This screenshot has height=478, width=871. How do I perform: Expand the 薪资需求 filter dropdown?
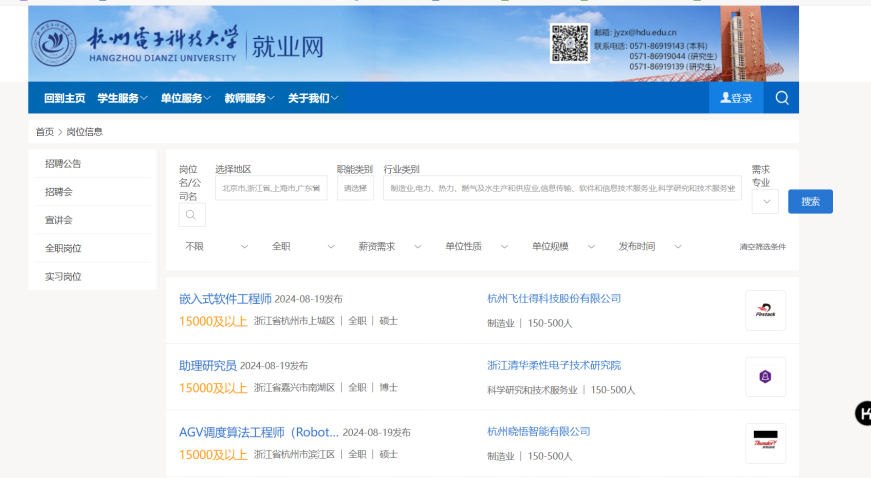(389, 246)
